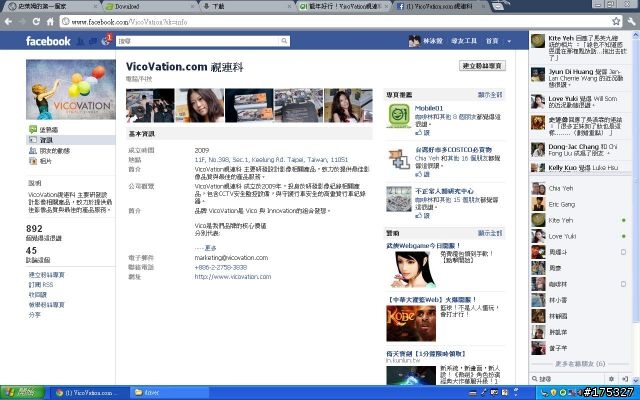Click the create page button top right
640x400 pixels.
click(x=482, y=66)
